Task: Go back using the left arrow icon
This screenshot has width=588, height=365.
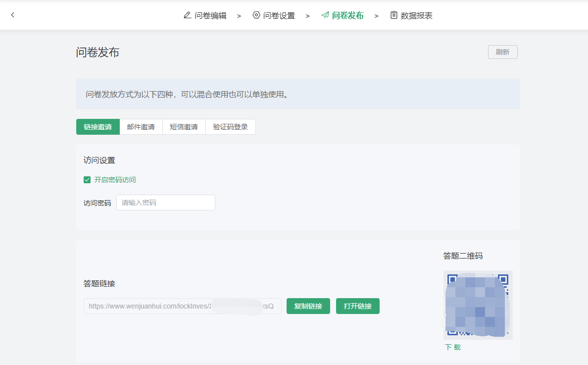Action: (13, 15)
